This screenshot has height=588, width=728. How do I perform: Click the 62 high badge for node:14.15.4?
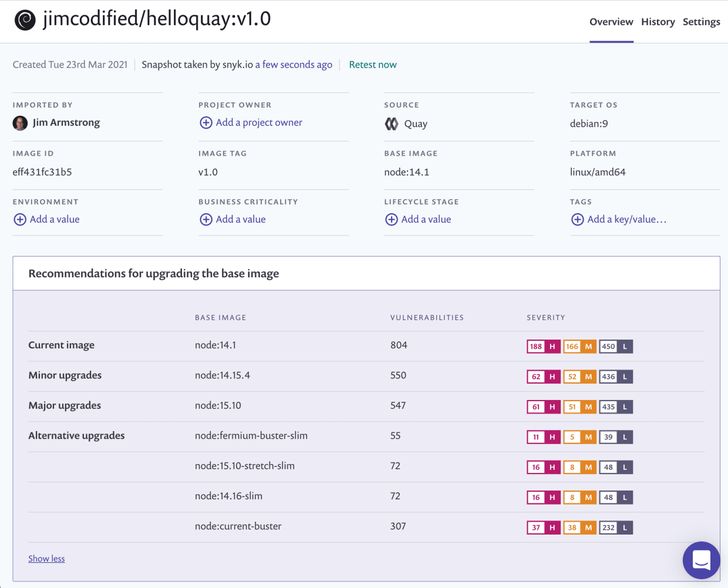point(544,377)
